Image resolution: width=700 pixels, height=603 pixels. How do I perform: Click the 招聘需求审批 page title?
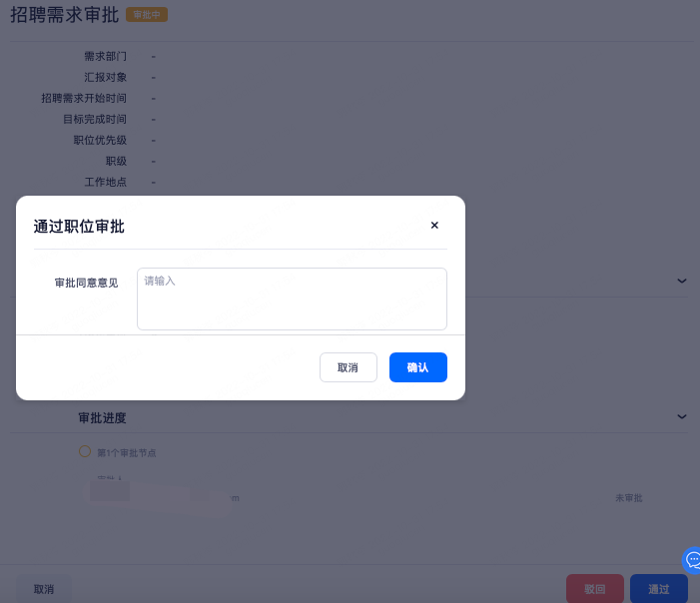tap(64, 15)
